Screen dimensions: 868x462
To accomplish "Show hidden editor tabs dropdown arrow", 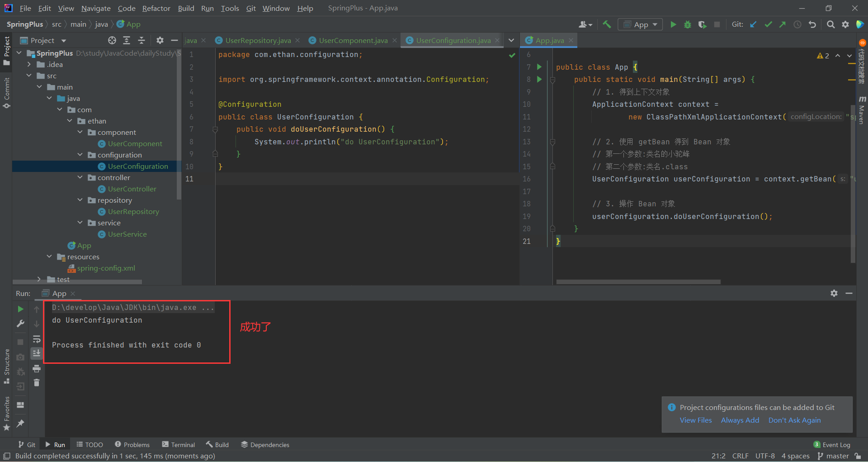I will tap(511, 40).
